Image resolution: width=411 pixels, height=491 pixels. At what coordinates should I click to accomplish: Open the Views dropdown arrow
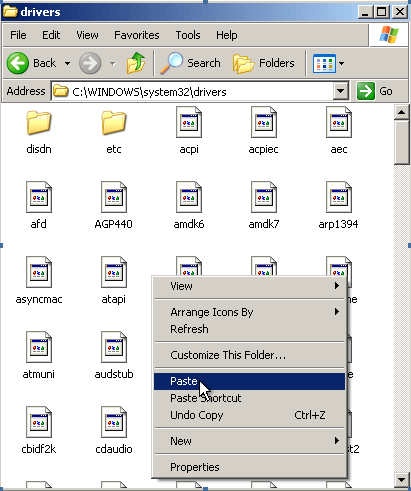tap(342, 63)
